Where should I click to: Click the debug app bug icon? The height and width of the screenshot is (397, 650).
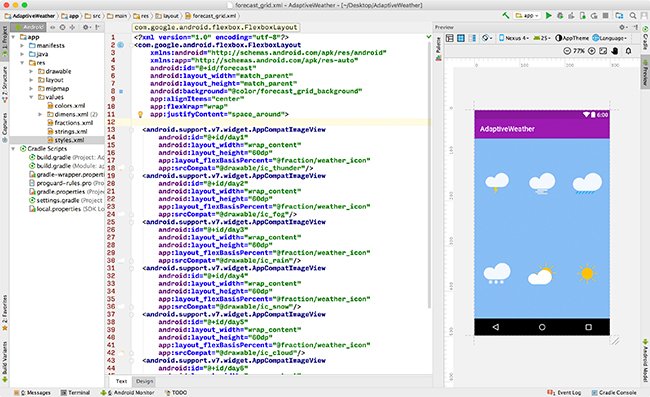point(560,16)
